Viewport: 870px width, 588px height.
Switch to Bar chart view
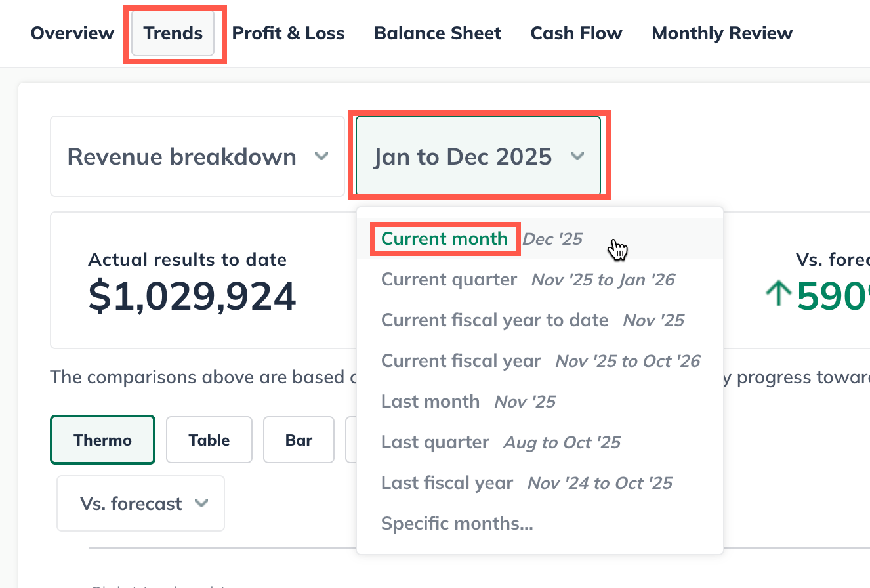point(299,440)
